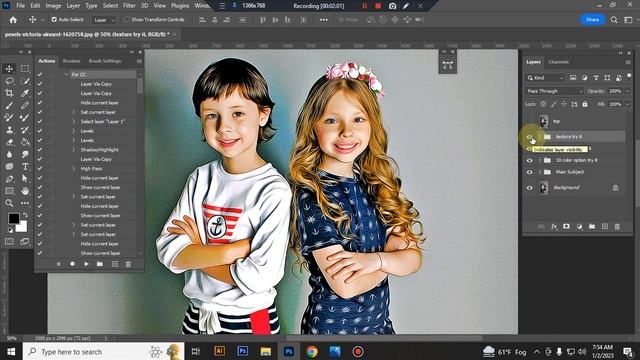Screen dimensions: 640x360
Task: Add layer style with the fx icon
Action: tap(554, 227)
